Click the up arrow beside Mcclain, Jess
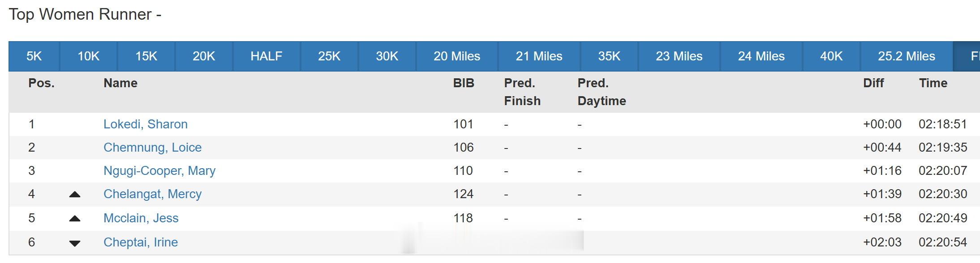The width and height of the screenshot is (980, 263). coord(75,219)
